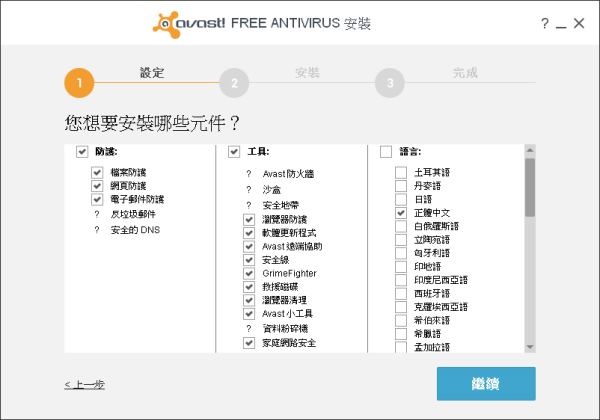
Task: Click the 反垃圾郵件 text
Action: (x=133, y=214)
